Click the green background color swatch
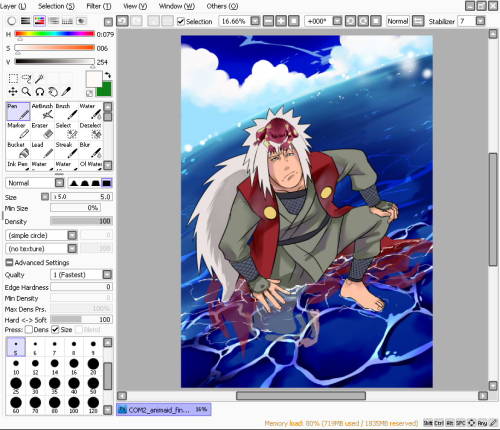This screenshot has width=500, height=430. pos(107,90)
